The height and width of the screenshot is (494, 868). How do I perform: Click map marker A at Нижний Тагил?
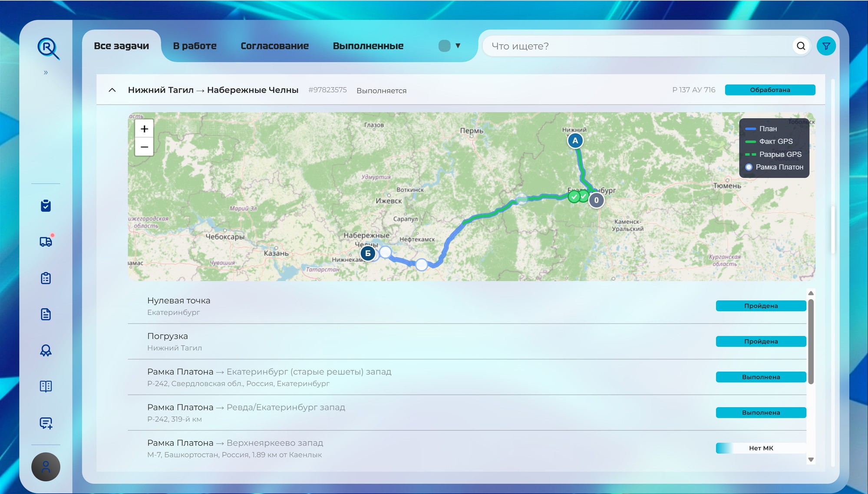[x=575, y=141]
